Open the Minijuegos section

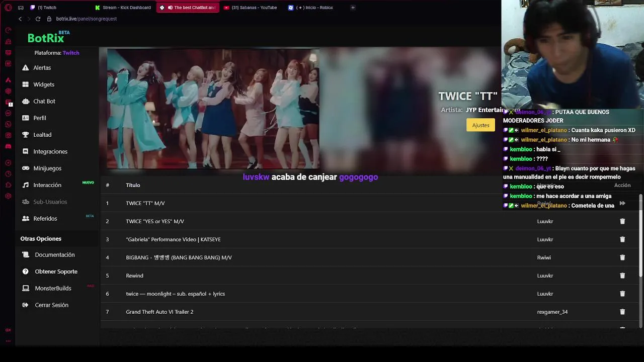47,168
